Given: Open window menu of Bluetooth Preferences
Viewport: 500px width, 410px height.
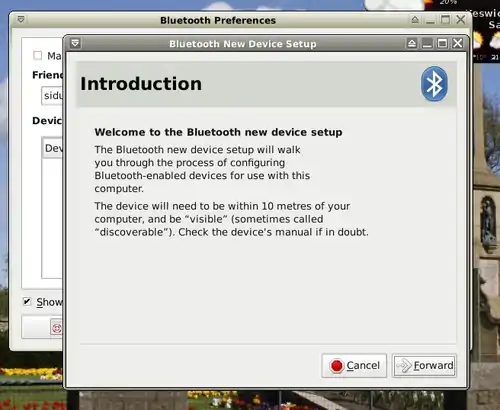Looking at the screenshot, I should [x=21, y=19].
